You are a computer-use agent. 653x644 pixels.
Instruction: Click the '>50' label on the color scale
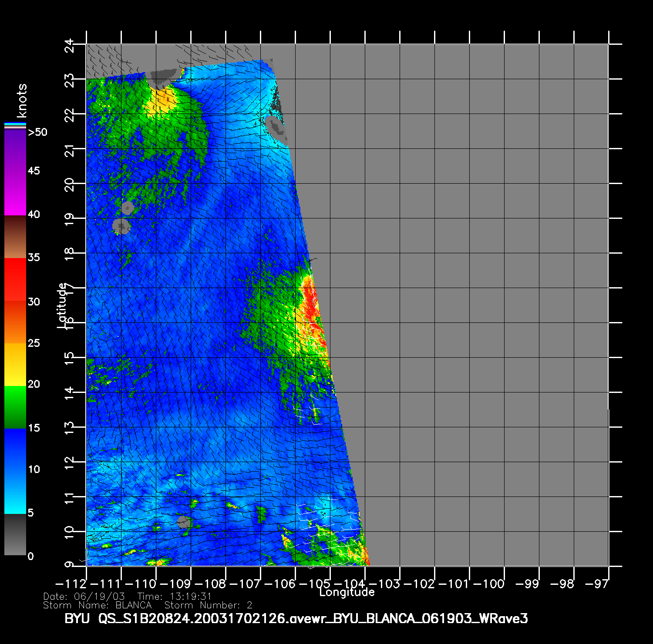click(x=38, y=132)
